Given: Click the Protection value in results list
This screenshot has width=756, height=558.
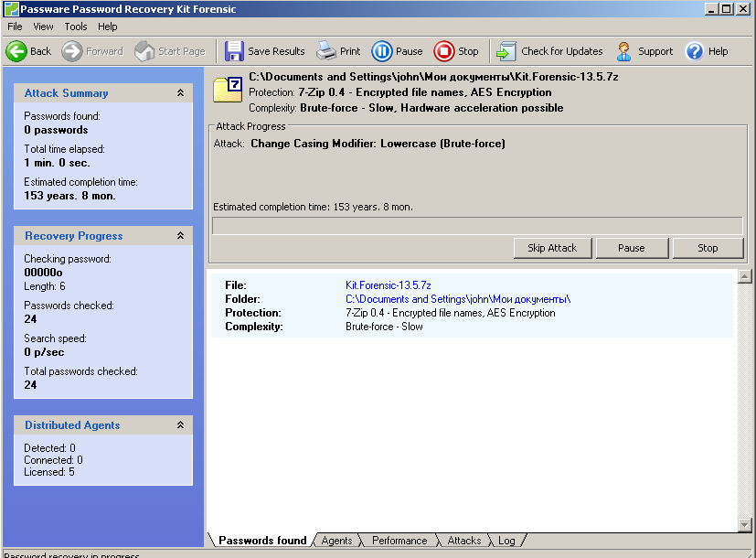Looking at the screenshot, I should click(451, 313).
